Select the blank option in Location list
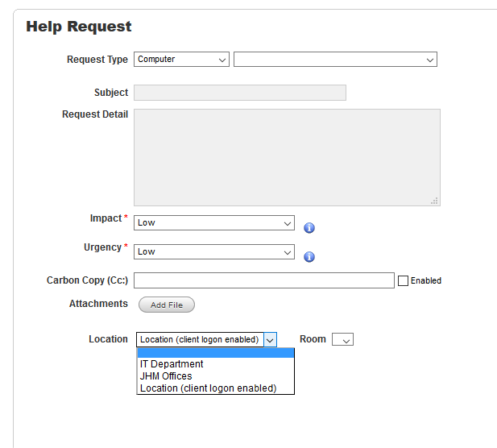The width and height of the screenshot is (497, 448). coord(215,353)
